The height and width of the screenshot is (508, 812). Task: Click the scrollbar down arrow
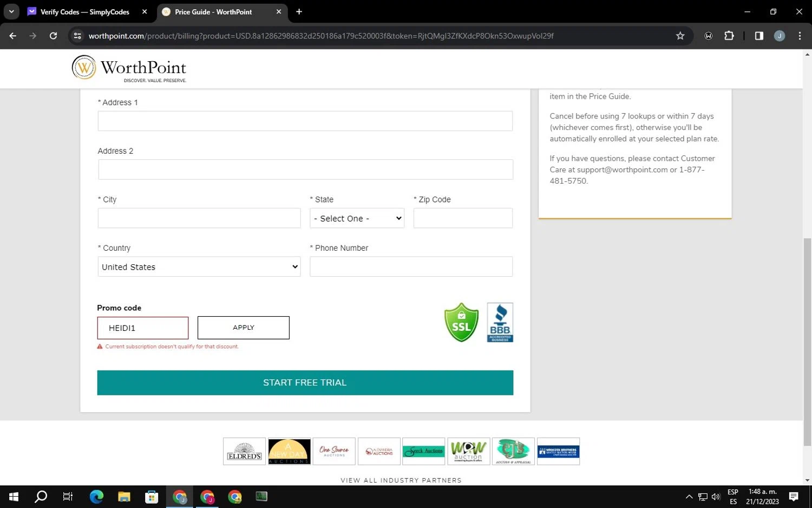(807, 480)
